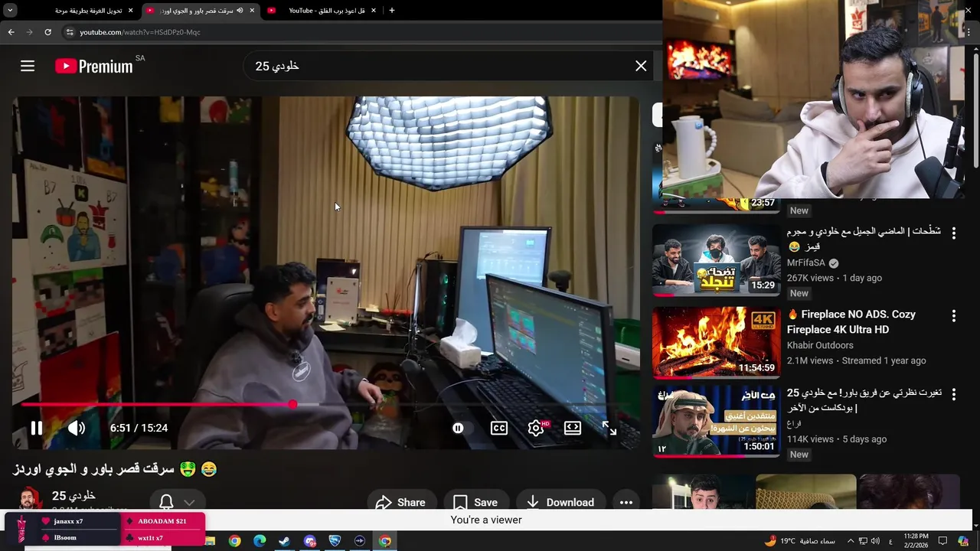Clear the search box with the X icon
980x551 pixels.
(641, 66)
